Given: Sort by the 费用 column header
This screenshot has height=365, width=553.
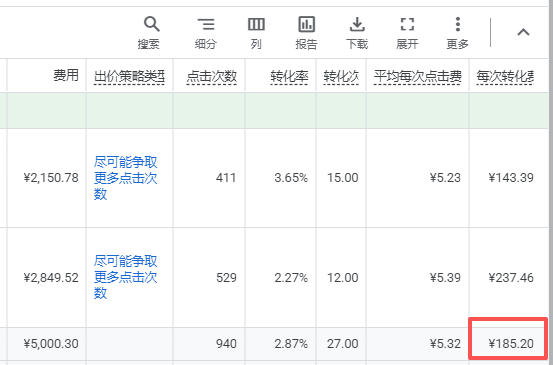Looking at the screenshot, I should click(66, 75).
